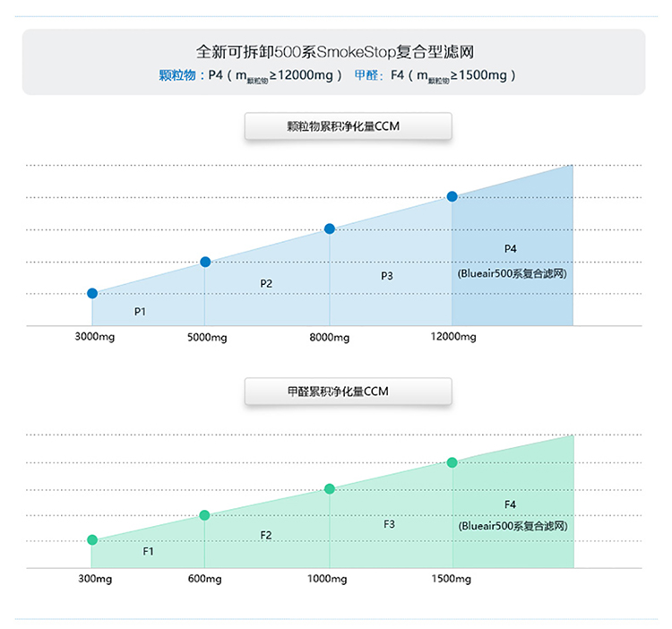672x629 pixels.
Task: Click the 1500mg axis label
Action: (451, 579)
